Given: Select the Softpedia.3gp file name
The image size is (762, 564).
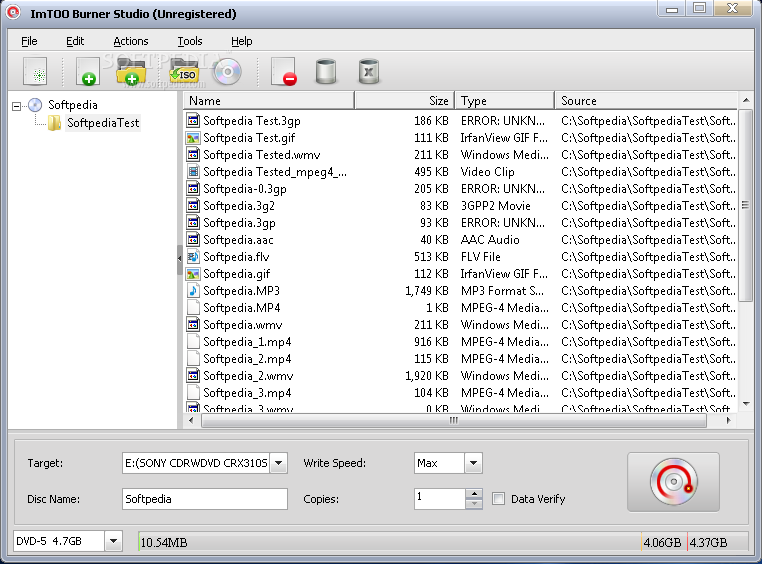Looking at the screenshot, I should tap(239, 222).
